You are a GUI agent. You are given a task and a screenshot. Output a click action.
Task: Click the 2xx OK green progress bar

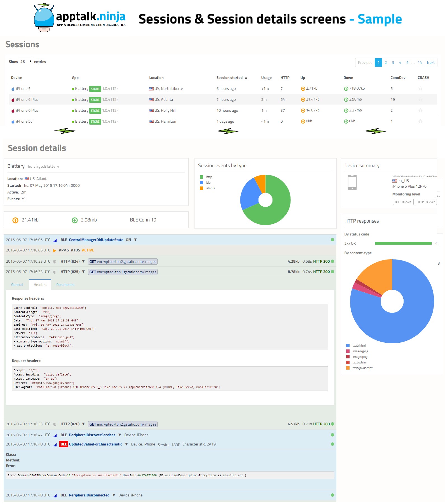coord(403,243)
